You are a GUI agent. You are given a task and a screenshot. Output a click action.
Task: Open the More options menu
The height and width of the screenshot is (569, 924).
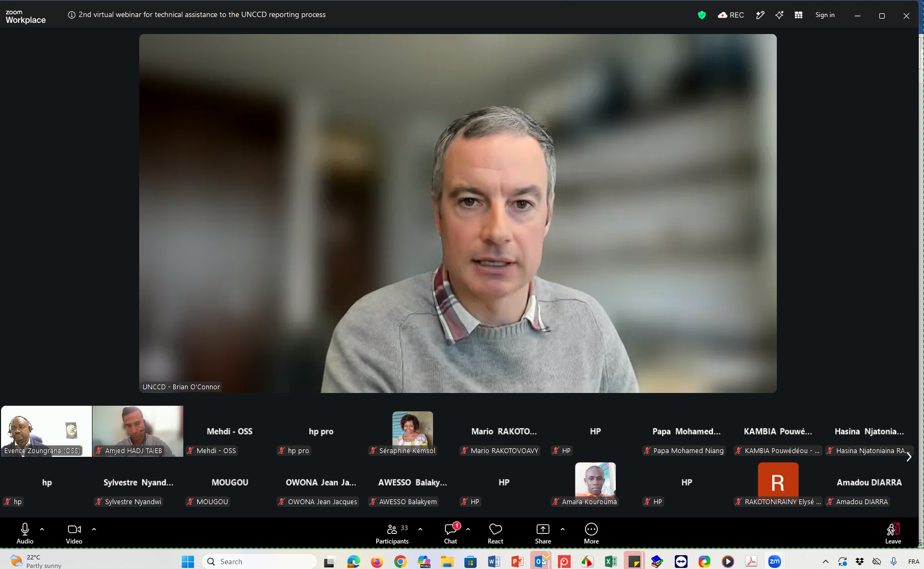tap(591, 533)
